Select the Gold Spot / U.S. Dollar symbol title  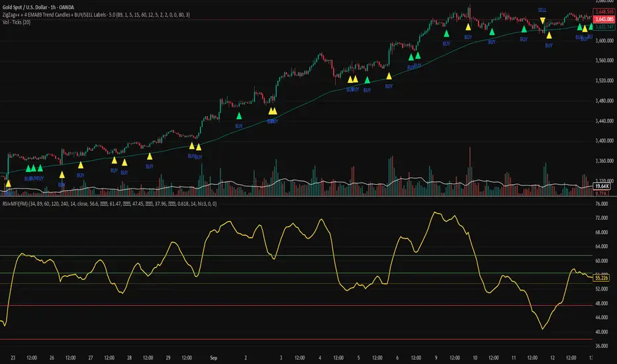[x=38, y=7]
